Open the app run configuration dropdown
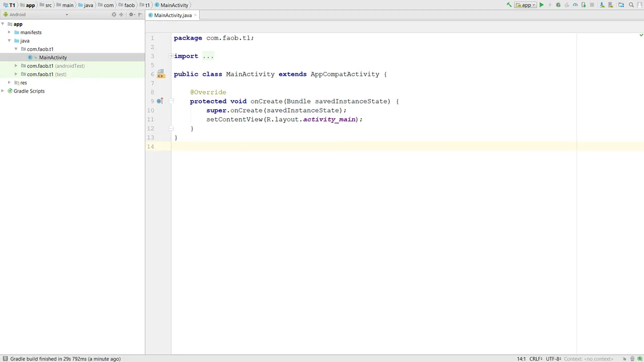Screen dimensions: 644x362 tap(525, 5)
